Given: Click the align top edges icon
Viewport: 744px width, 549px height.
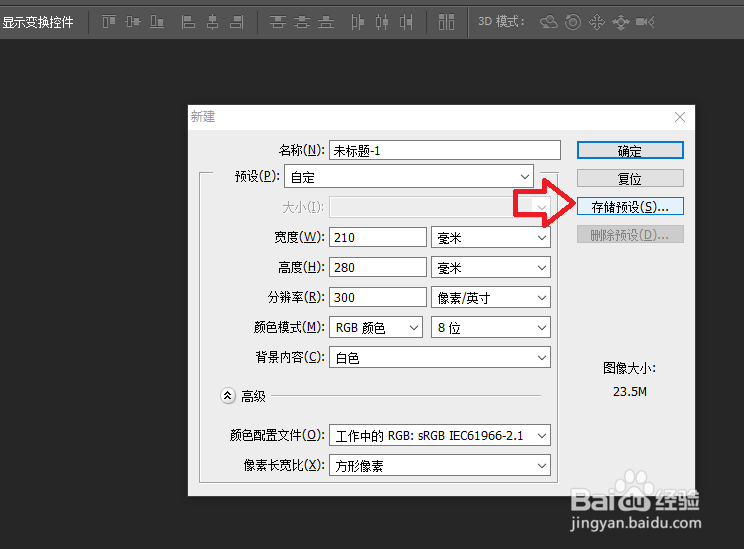Looking at the screenshot, I should (x=109, y=22).
